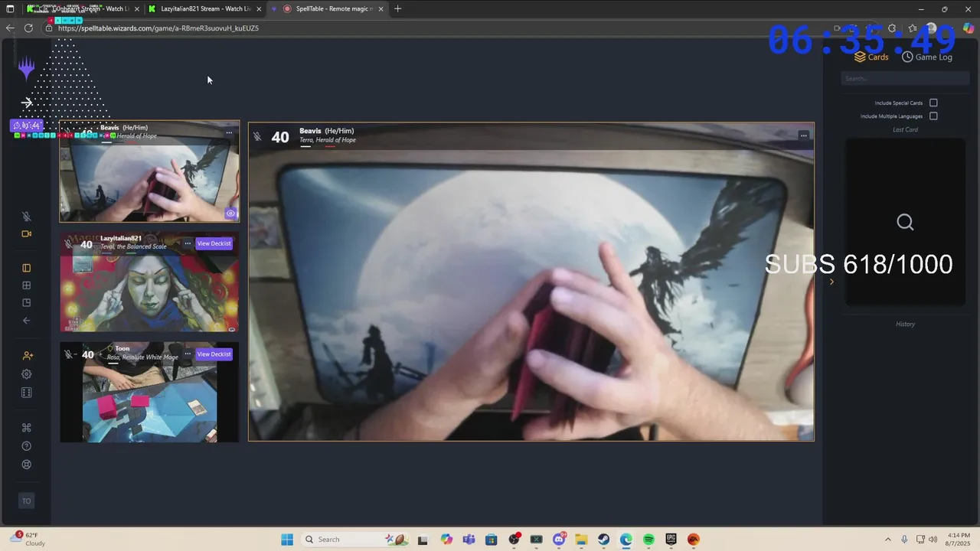Image resolution: width=980 pixels, height=551 pixels.
Task: Click muted mic icon on main Beavis feed
Action: [x=257, y=137]
